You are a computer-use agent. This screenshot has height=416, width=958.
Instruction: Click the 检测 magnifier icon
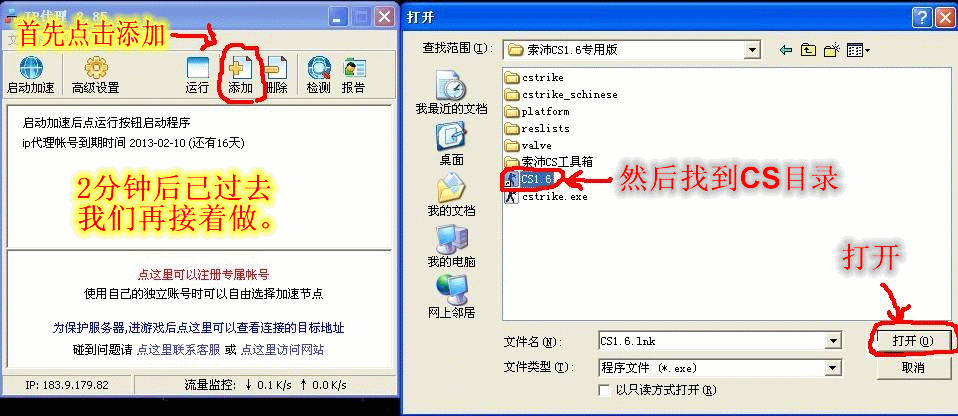[319, 68]
